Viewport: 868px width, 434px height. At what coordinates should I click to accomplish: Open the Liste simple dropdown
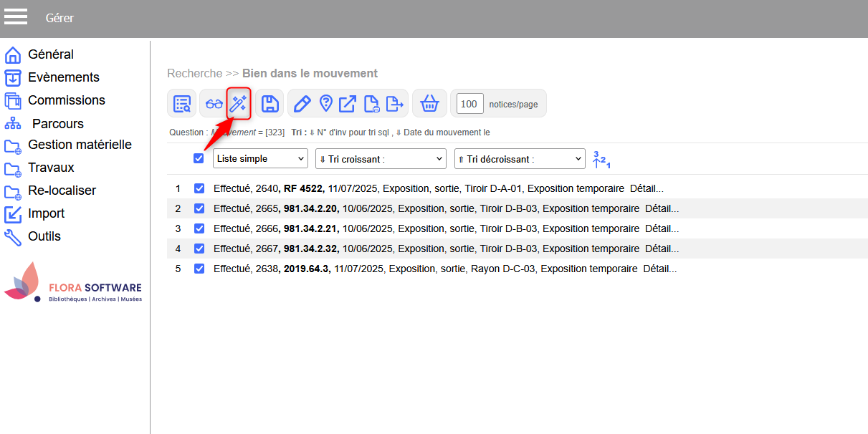click(260, 159)
